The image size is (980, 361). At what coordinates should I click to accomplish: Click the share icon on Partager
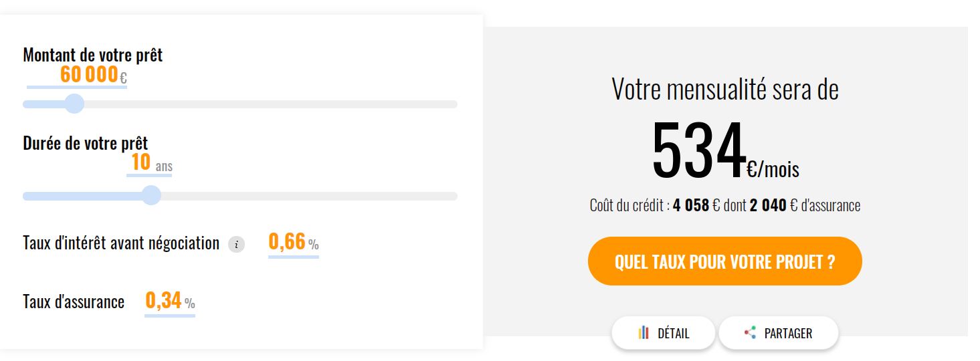click(750, 333)
